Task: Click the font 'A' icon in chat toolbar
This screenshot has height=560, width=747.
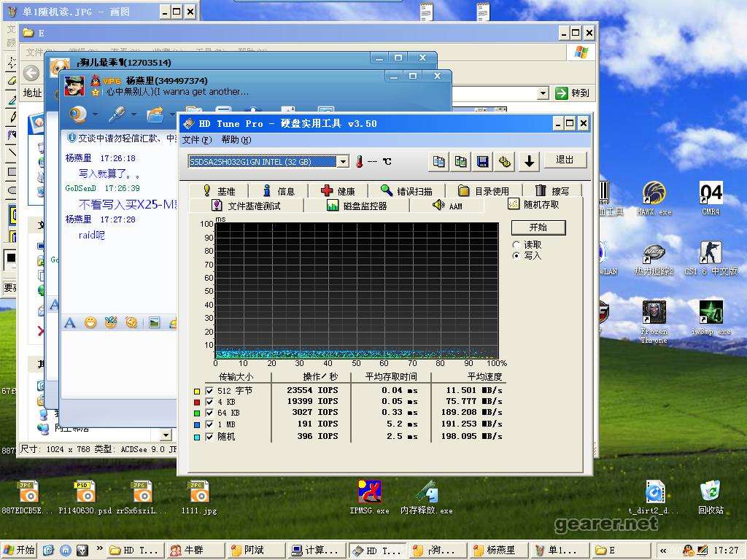Action: coord(70,323)
